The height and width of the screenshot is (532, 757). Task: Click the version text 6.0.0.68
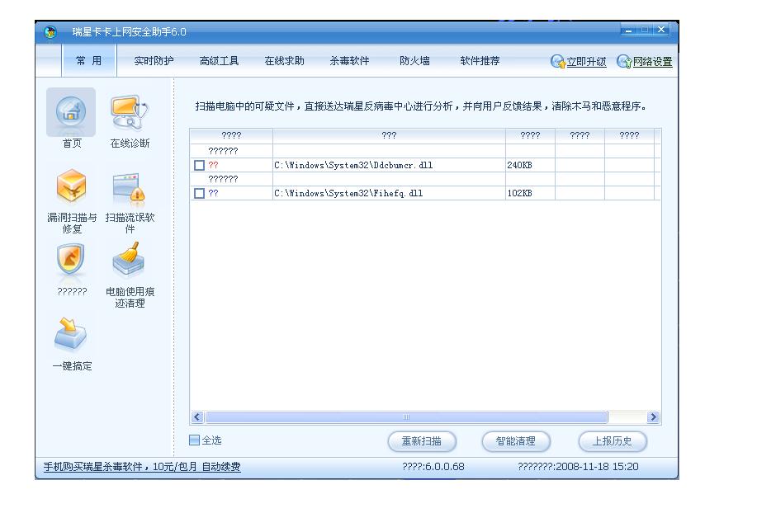(445, 467)
